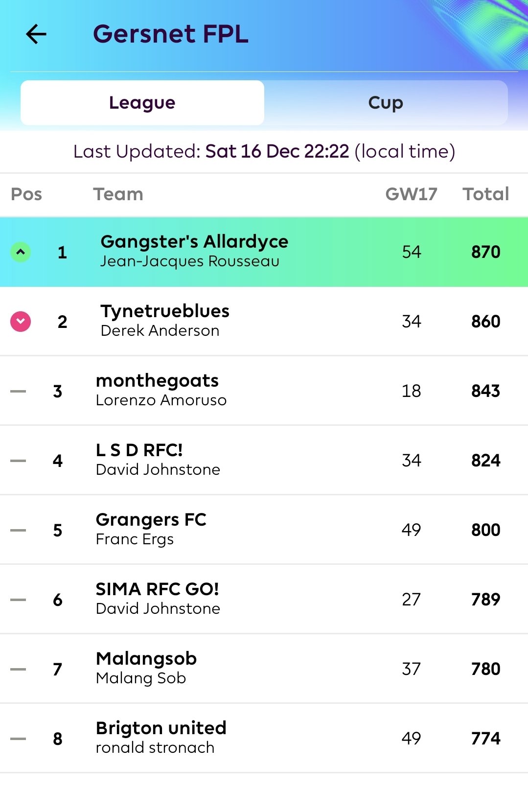Image resolution: width=528 pixels, height=812 pixels.
Task: Click green up-arrow rank indicator
Action: point(21,252)
